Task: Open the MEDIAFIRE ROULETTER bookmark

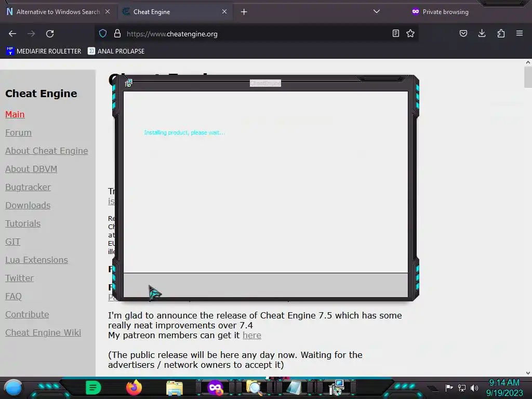Action: point(44,51)
